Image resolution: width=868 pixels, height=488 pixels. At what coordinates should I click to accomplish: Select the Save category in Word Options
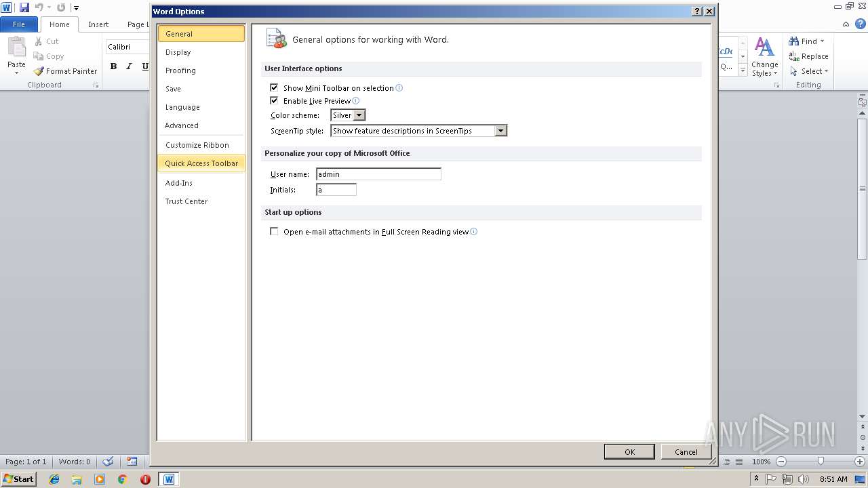201,89
